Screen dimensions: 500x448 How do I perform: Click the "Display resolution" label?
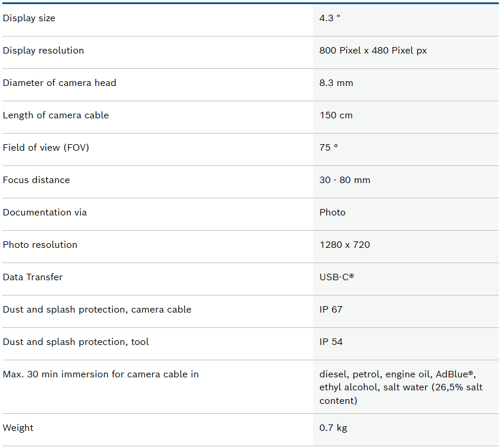point(43,51)
